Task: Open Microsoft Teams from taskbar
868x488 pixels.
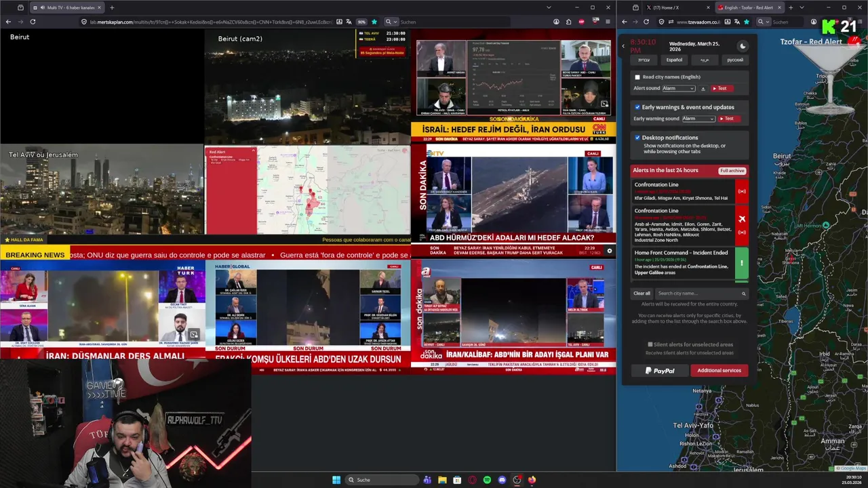Action: click(427, 480)
